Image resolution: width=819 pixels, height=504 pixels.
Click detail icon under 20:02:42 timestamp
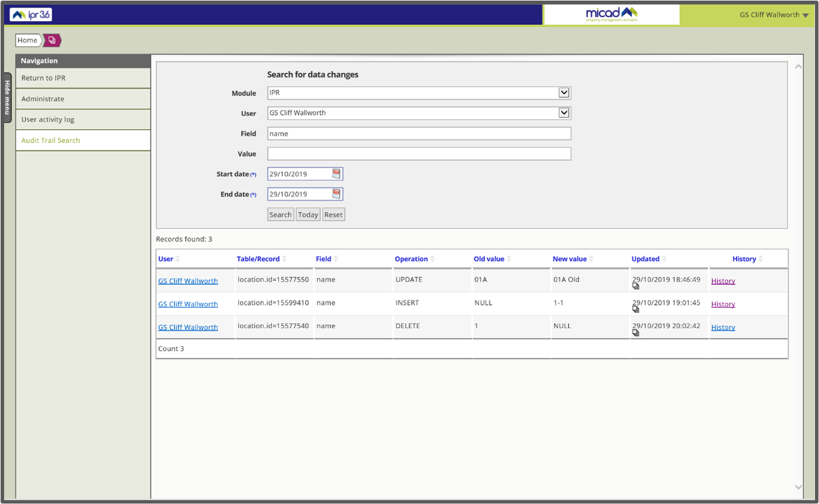pos(636,333)
